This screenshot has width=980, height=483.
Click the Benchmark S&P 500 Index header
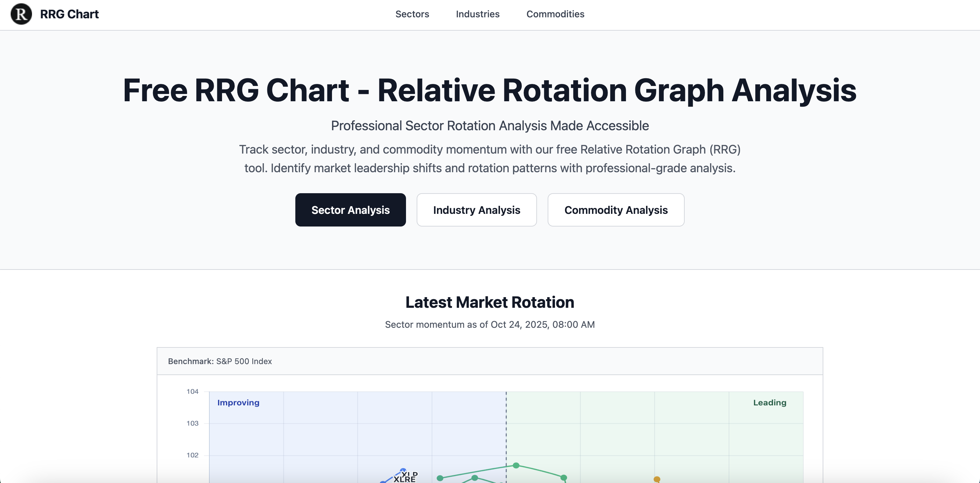(x=220, y=361)
